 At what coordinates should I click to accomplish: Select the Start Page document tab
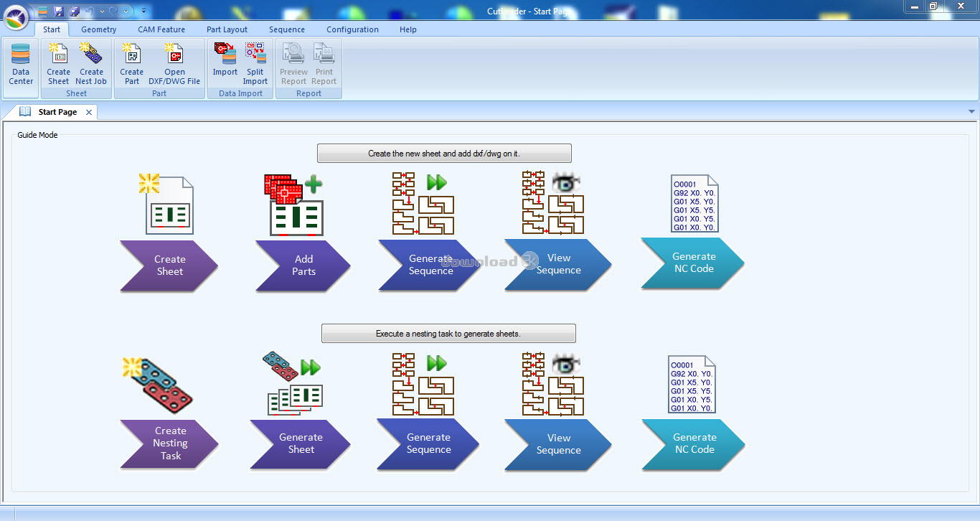pos(57,112)
